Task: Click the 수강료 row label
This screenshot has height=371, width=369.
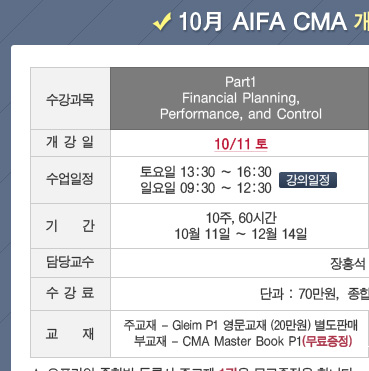Action: click(x=70, y=293)
